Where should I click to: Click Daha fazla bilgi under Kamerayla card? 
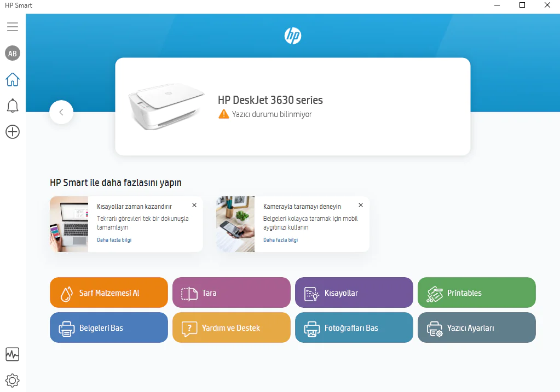coord(281,239)
